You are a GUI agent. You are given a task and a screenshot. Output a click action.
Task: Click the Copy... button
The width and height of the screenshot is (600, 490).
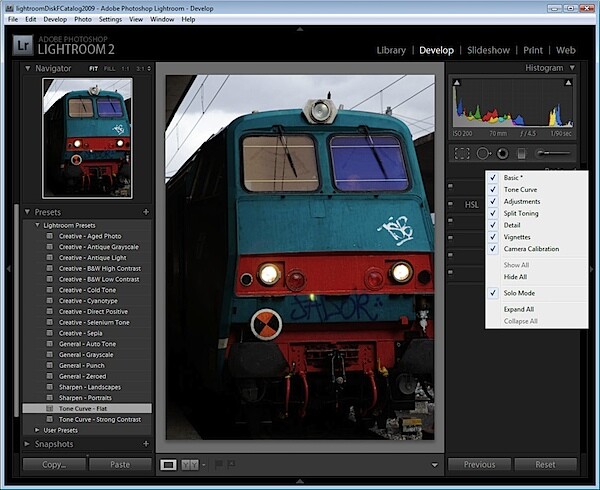54,464
